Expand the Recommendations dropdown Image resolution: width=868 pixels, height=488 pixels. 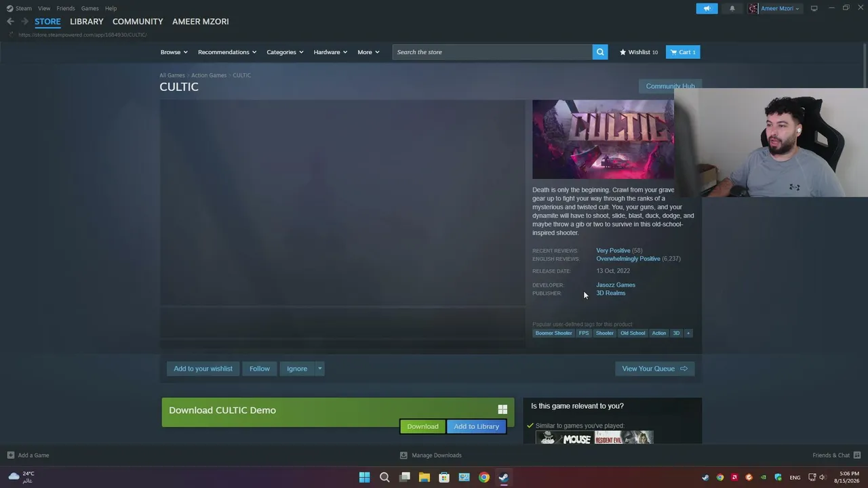coord(227,52)
